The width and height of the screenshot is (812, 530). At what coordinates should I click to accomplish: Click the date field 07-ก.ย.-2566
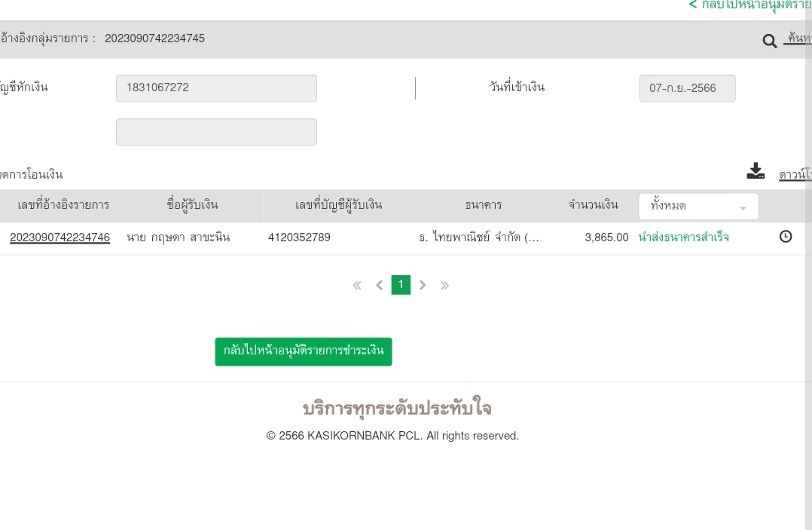[x=687, y=88]
